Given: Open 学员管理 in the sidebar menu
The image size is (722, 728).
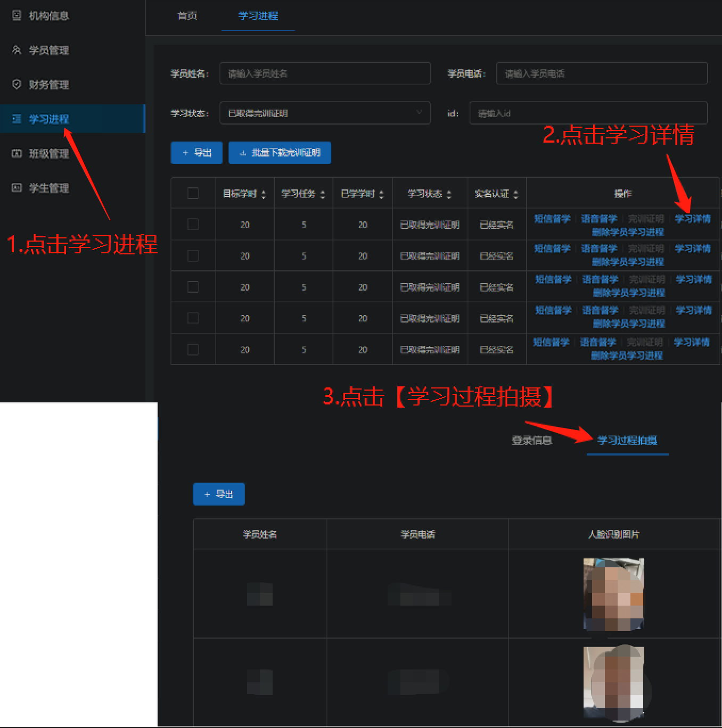Looking at the screenshot, I should [x=48, y=50].
